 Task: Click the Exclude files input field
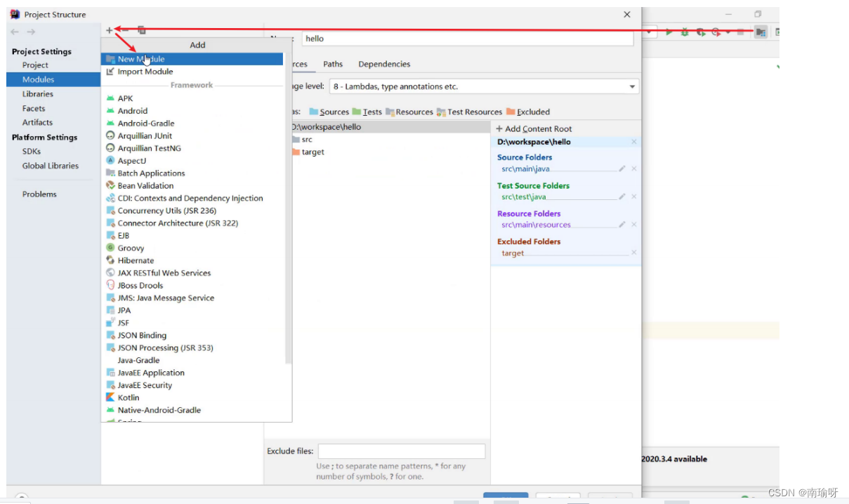(x=402, y=451)
